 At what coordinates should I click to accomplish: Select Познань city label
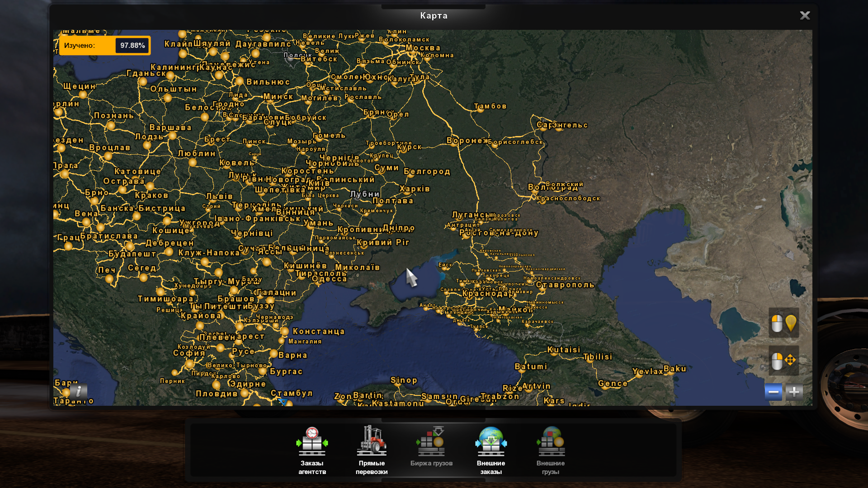114,116
